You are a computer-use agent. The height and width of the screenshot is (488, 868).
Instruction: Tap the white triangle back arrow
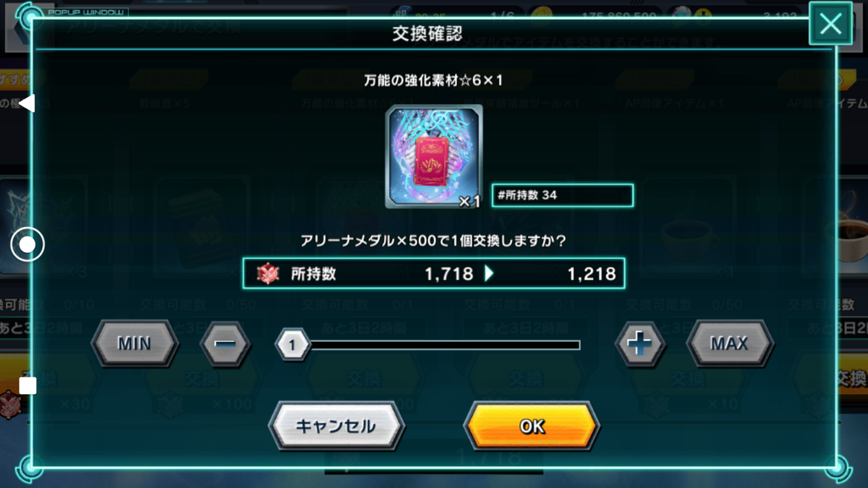click(27, 103)
